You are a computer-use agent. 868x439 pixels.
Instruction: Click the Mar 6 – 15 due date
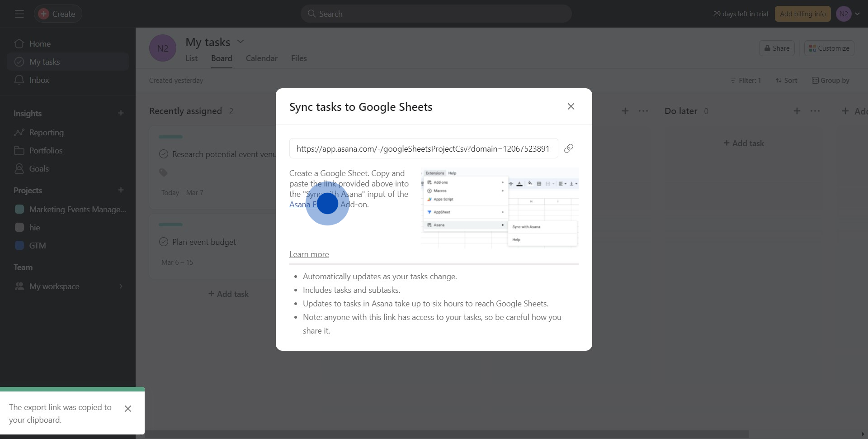[x=177, y=262]
